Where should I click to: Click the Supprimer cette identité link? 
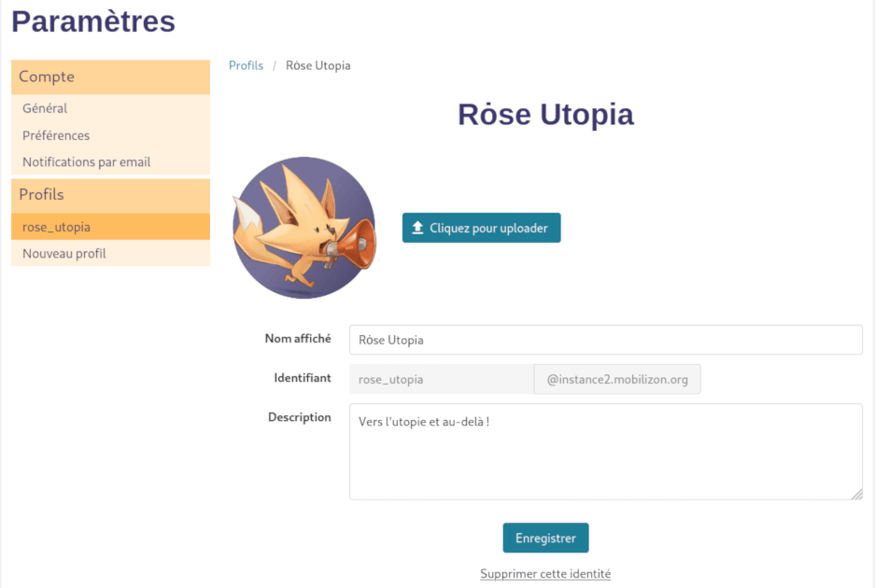click(x=545, y=574)
